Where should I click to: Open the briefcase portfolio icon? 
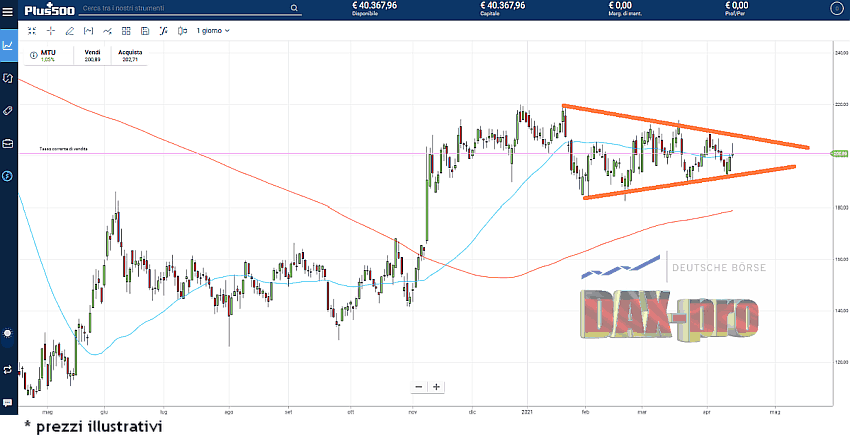point(8,144)
